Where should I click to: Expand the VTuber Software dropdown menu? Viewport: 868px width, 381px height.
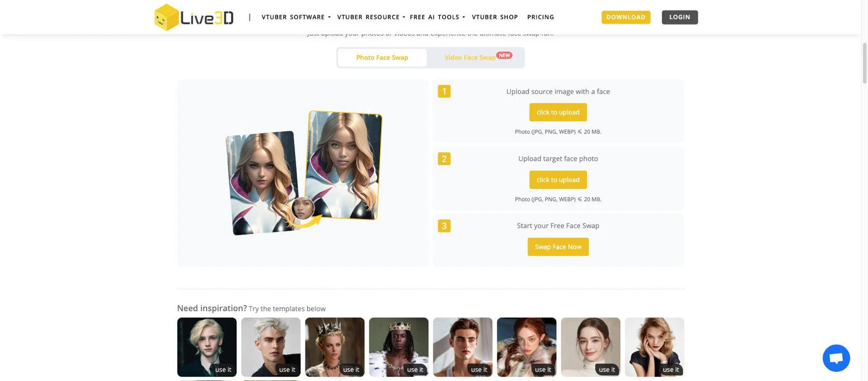(x=296, y=17)
